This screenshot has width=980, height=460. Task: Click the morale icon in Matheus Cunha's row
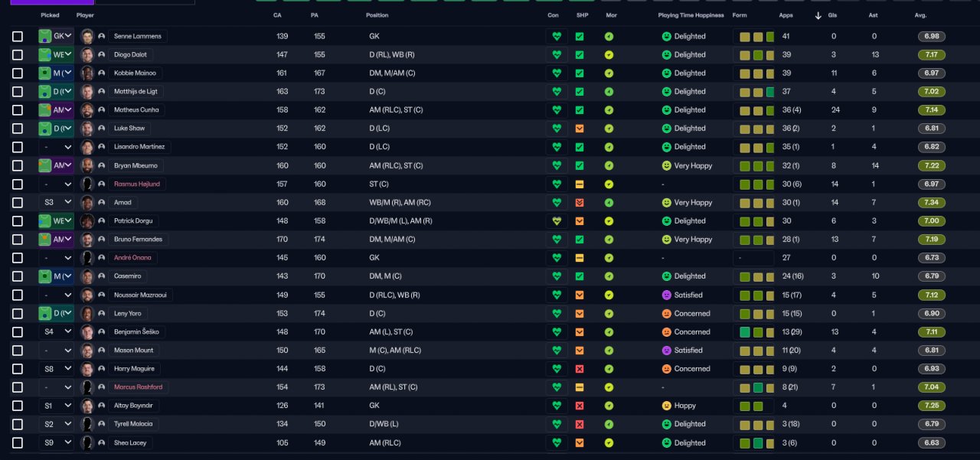coord(609,110)
